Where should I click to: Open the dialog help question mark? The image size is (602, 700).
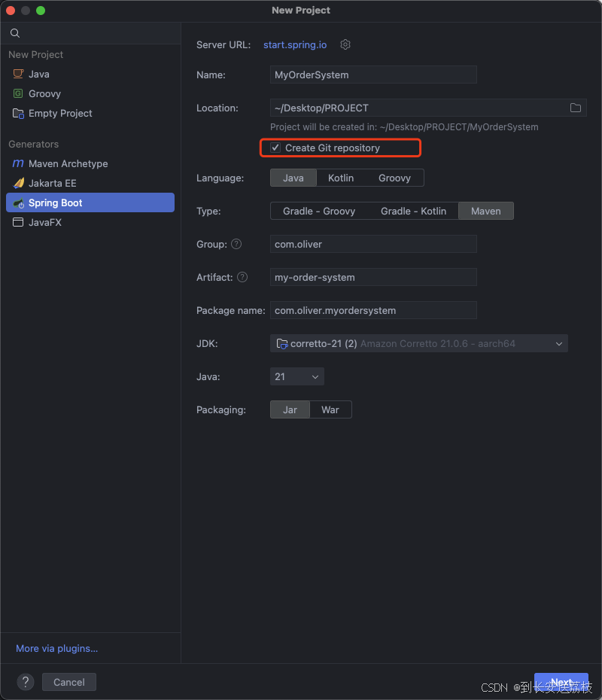point(25,682)
